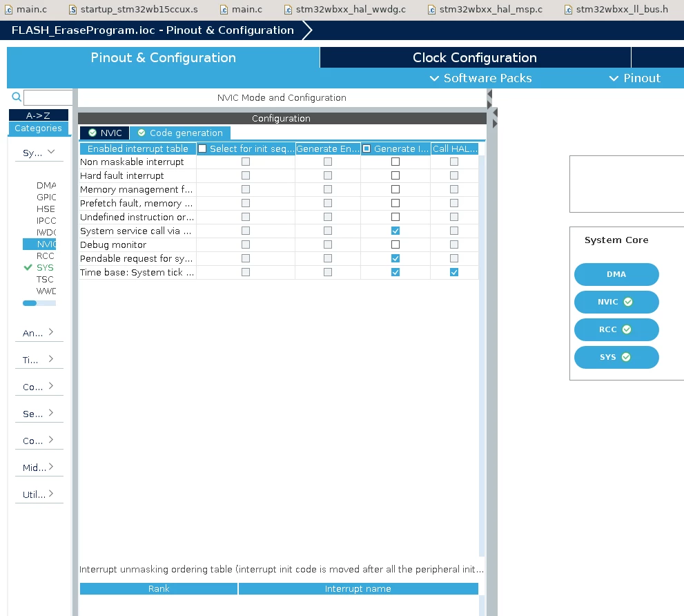The height and width of the screenshot is (616, 684).
Task: Click the Interrupt name column header
Action: 358,588
